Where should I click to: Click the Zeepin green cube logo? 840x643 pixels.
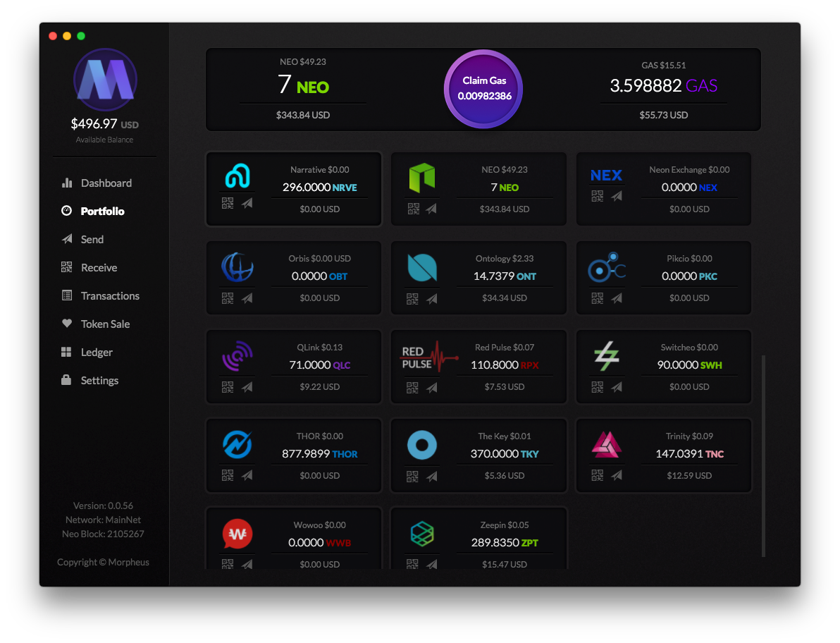[x=422, y=534]
